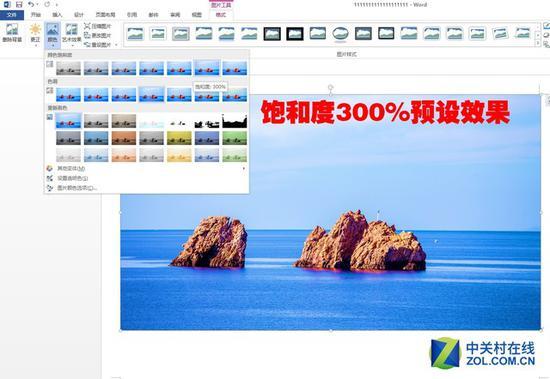The width and height of the screenshot is (550, 379).
Task: Switch to the 视图 (View) ribbon tab
Action: click(x=196, y=15)
